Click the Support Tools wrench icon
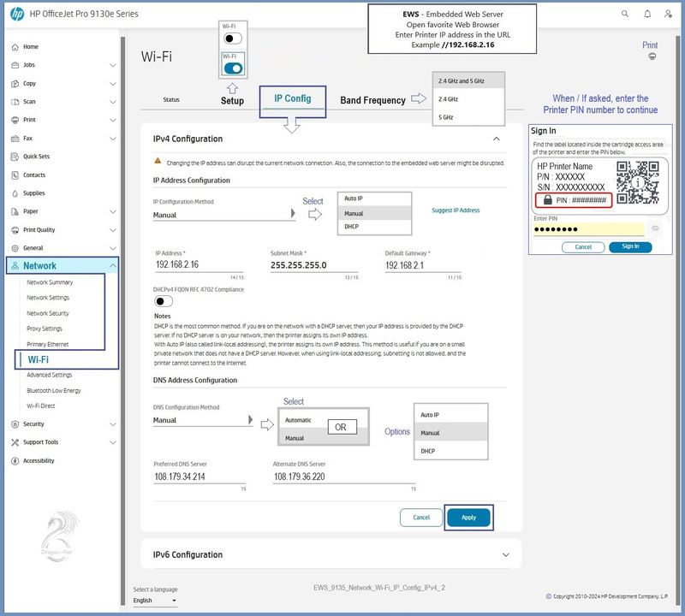This screenshot has width=685, height=616. [15, 442]
